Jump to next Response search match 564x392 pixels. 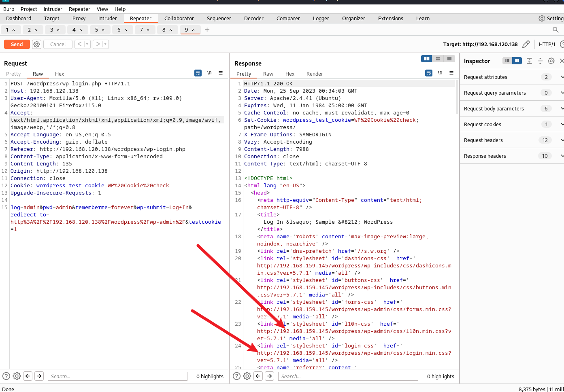[x=270, y=376]
